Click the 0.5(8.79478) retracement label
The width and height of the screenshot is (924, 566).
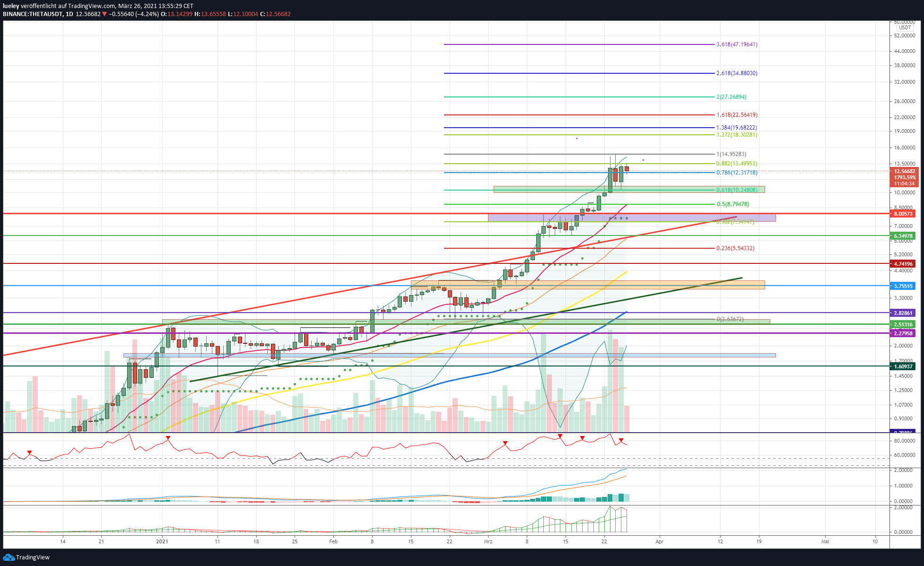tap(733, 204)
